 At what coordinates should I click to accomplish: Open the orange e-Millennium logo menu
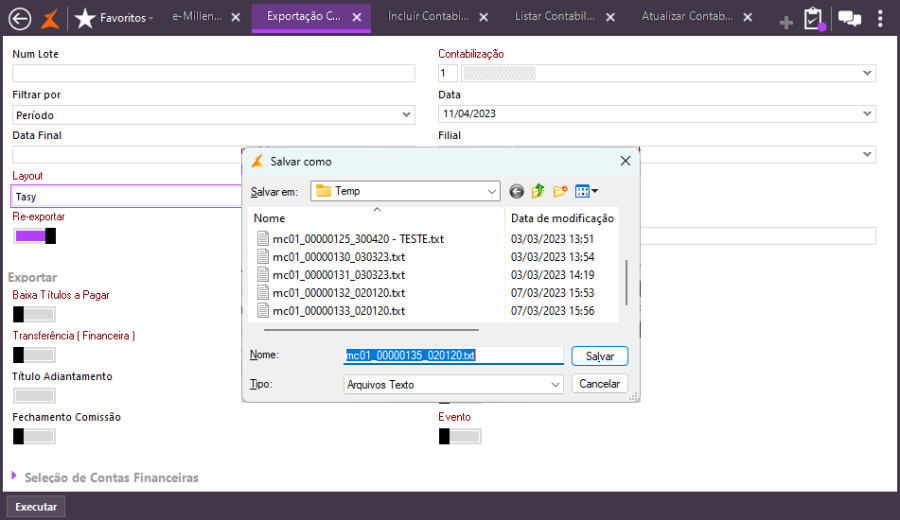[51, 18]
